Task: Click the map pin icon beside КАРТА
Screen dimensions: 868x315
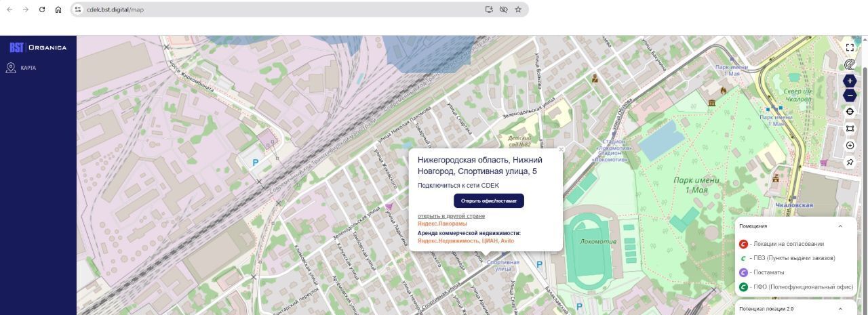Action: [11, 68]
